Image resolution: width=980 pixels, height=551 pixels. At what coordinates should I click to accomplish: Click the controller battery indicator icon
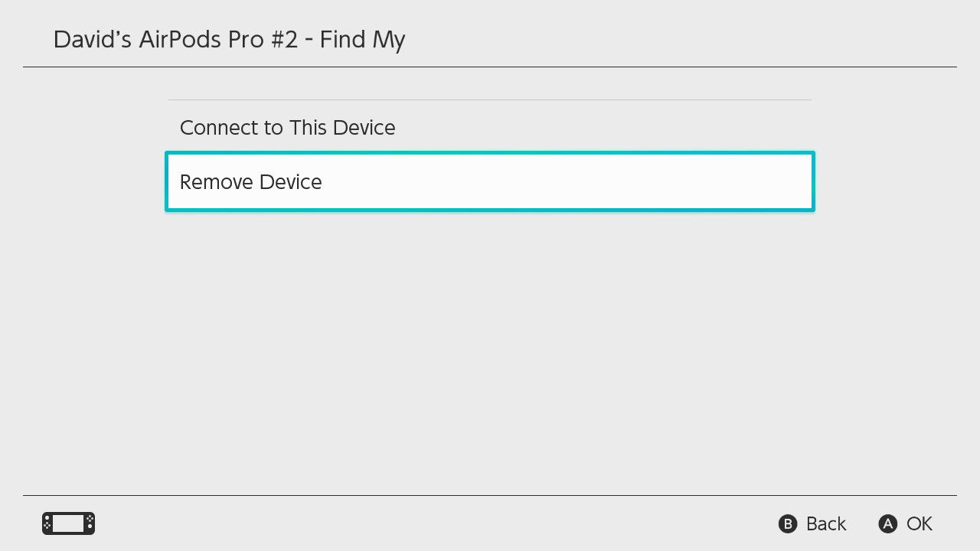[x=68, y=523]
